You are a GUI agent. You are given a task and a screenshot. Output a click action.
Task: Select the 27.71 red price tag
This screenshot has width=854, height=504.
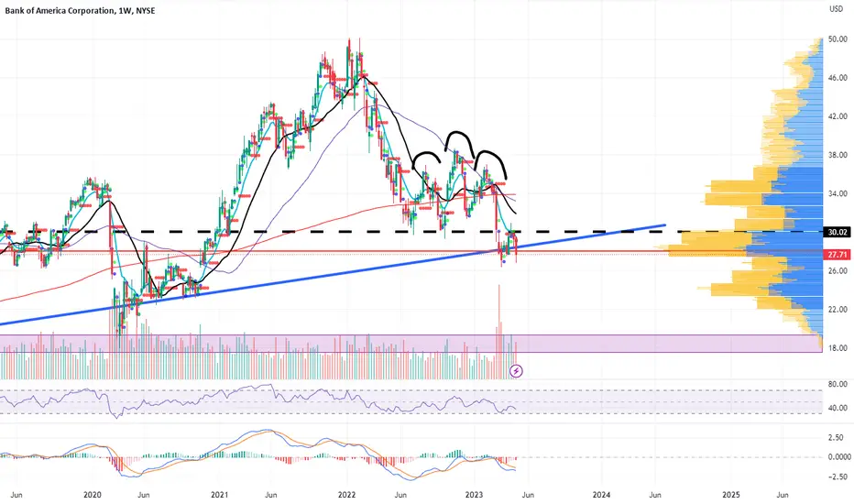838,255
